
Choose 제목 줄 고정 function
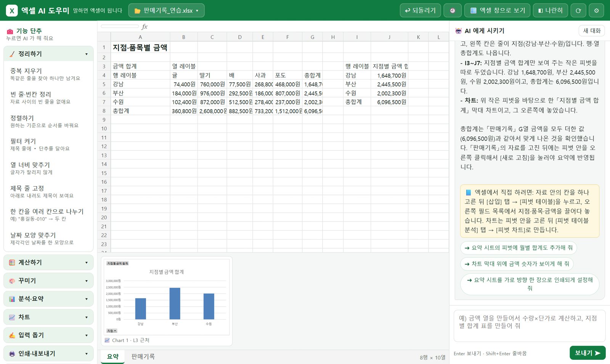click(48, 192)
